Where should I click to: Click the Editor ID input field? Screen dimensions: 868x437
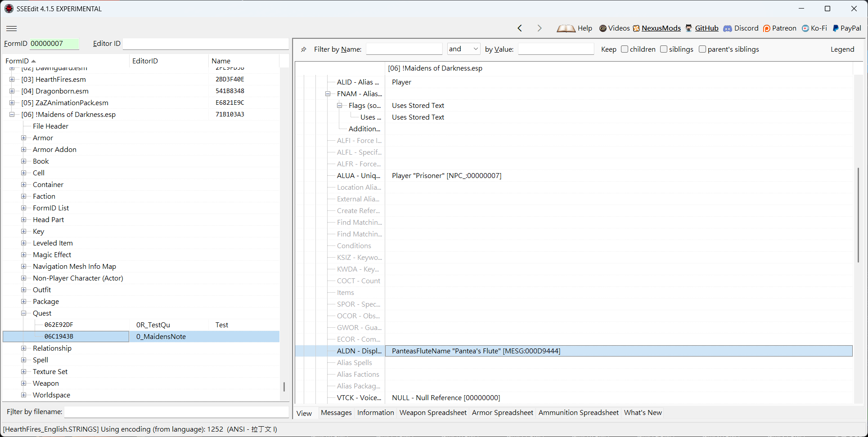click(206, 44)
